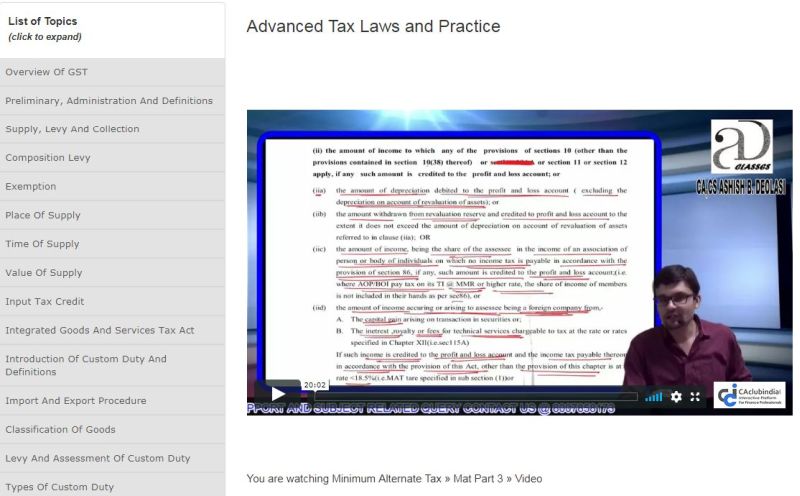Open Value Of Supply topic

click(44, 273)
